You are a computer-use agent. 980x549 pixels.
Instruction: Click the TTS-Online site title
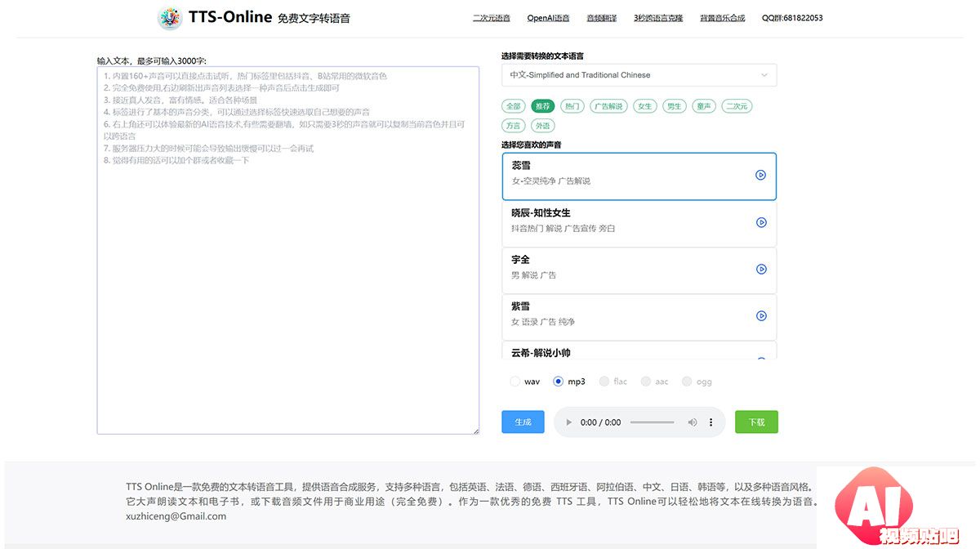point(230,16)
